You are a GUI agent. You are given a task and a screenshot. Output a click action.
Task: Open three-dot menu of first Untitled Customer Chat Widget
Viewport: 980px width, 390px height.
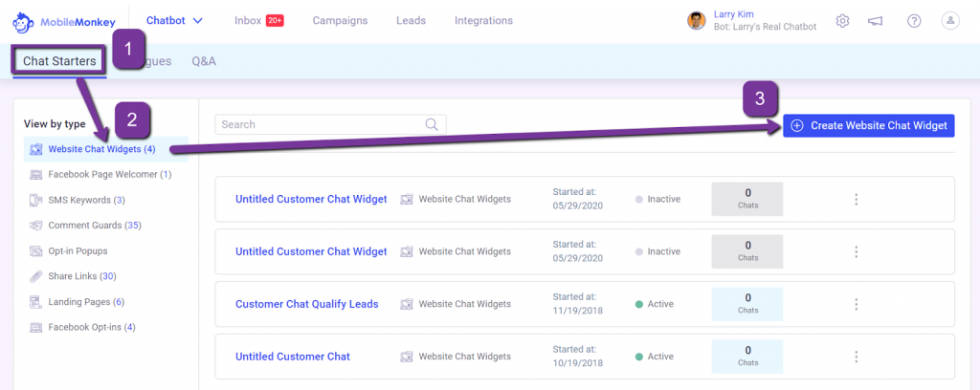857,199
